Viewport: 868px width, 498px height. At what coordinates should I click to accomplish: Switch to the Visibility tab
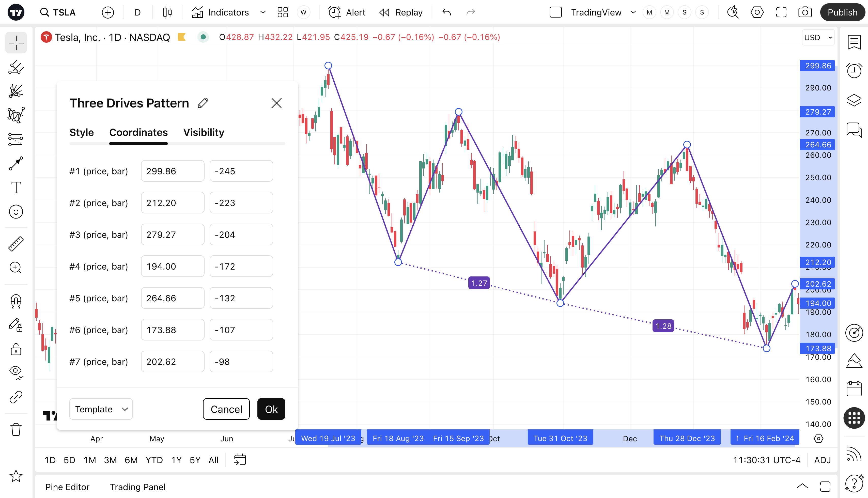pyautogui.click(x=204, y=132)
